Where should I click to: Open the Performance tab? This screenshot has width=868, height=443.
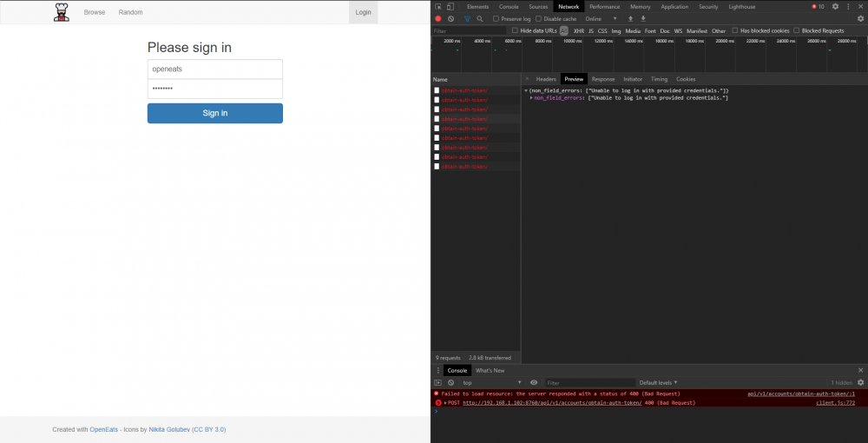point(604,7)
